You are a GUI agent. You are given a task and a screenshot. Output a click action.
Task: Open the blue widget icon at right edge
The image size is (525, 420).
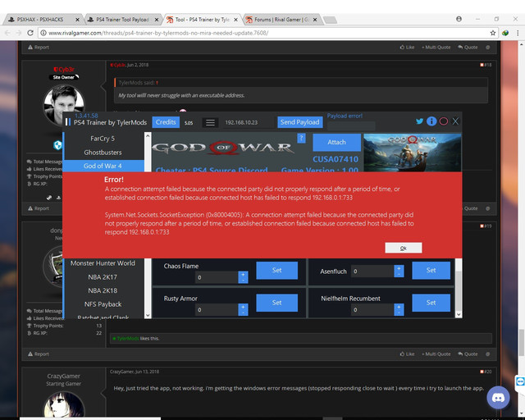tap(520, 381)
